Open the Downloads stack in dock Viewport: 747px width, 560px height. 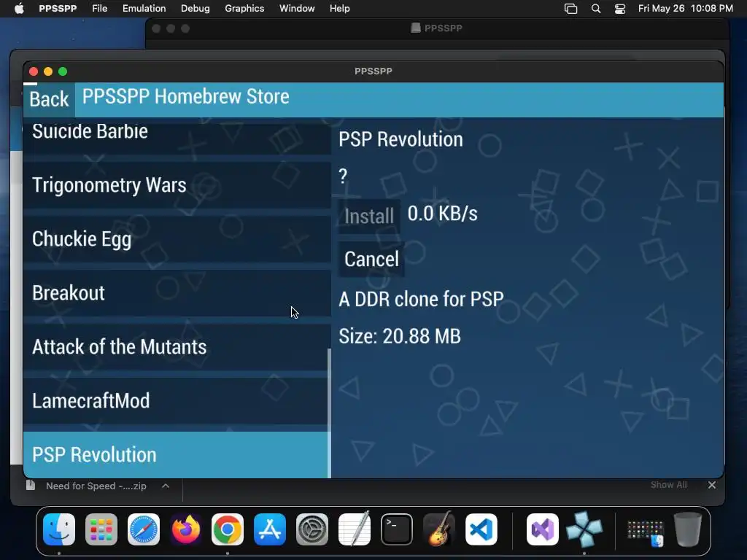click(646, 532)
